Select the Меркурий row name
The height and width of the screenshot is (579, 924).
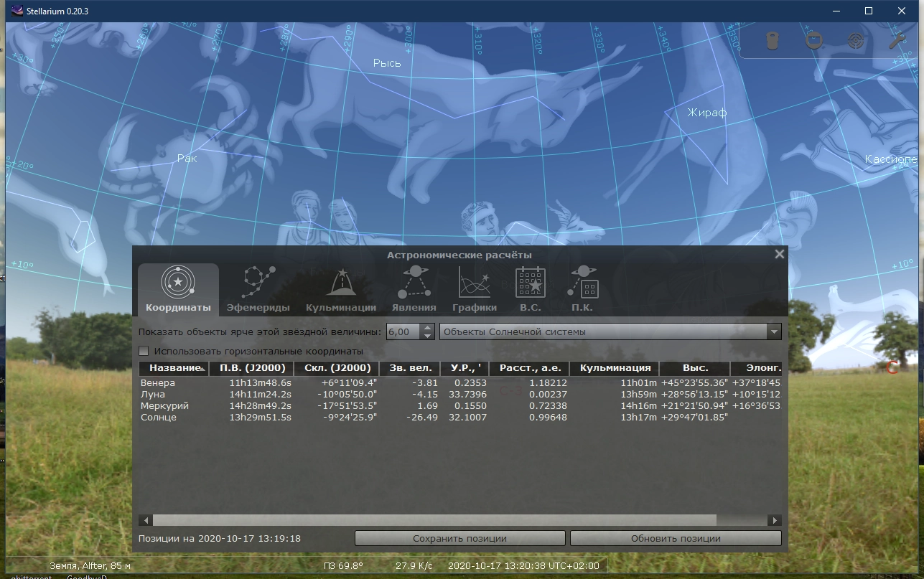164,406
